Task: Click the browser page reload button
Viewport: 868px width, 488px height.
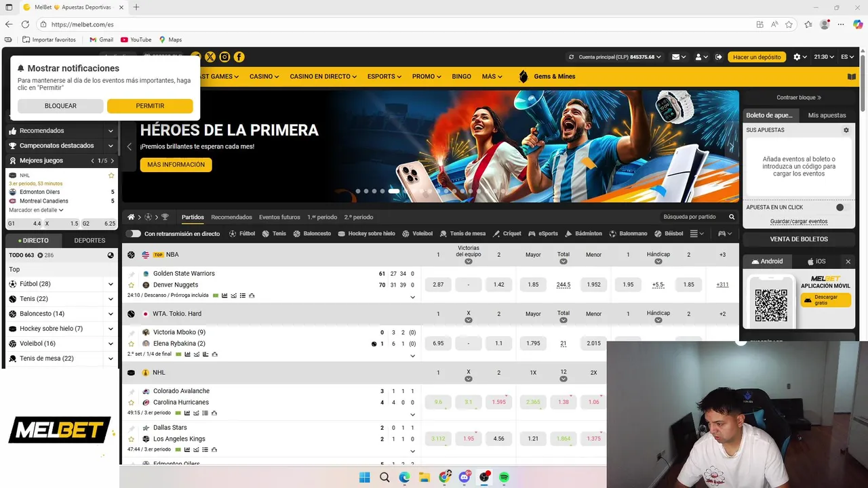Action: click(25, 24)
